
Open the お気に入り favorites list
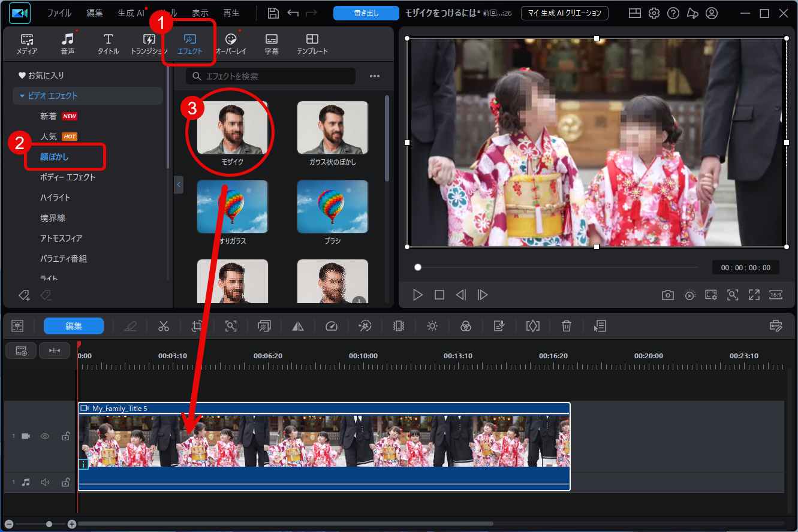pos(41,75)
